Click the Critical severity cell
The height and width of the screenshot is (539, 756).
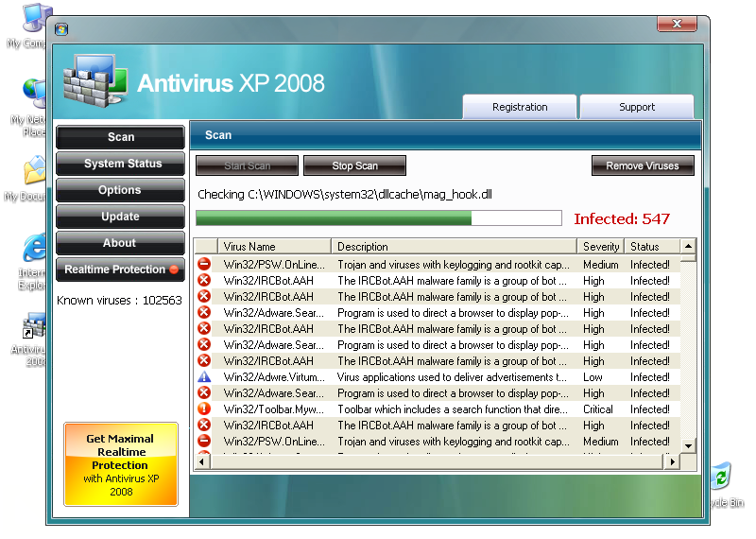(x=598, y=409)
